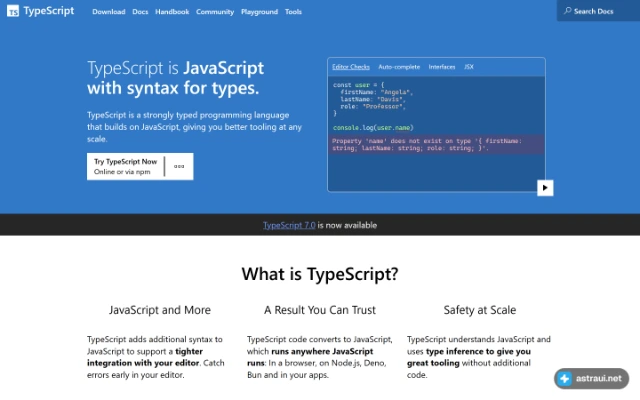
Task: Play the code example animation
Action: pyautogui.click(x=545, y=188)
